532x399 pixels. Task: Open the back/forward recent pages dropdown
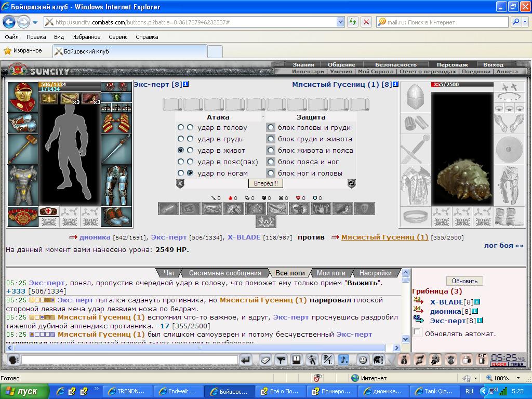coord(35,22)
